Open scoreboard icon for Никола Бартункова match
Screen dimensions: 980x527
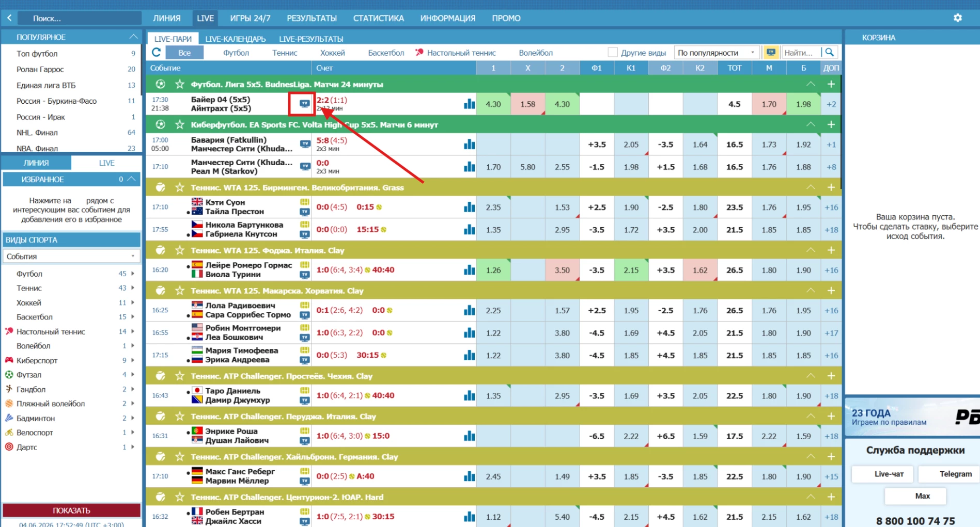(305, 225)
